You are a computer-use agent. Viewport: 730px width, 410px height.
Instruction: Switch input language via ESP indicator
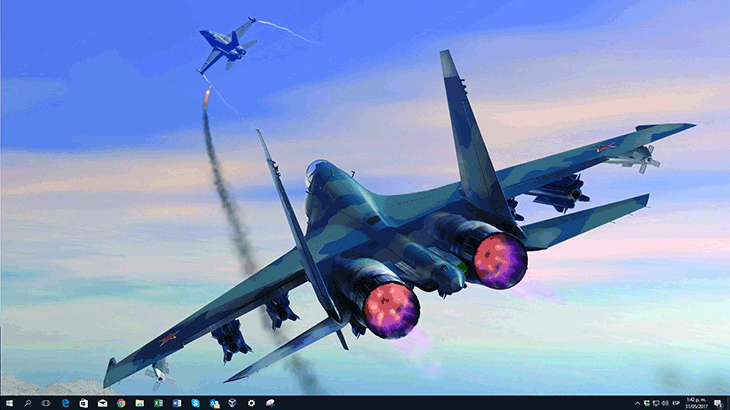pos(676,403)
